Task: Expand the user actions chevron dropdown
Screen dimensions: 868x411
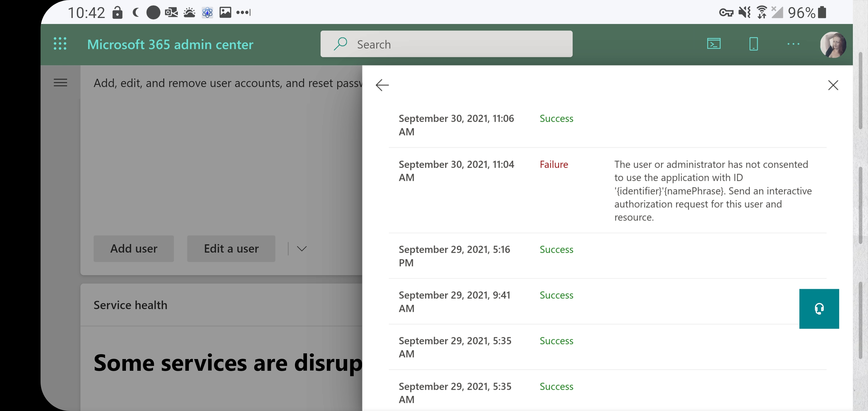Action: coord(302,249)
